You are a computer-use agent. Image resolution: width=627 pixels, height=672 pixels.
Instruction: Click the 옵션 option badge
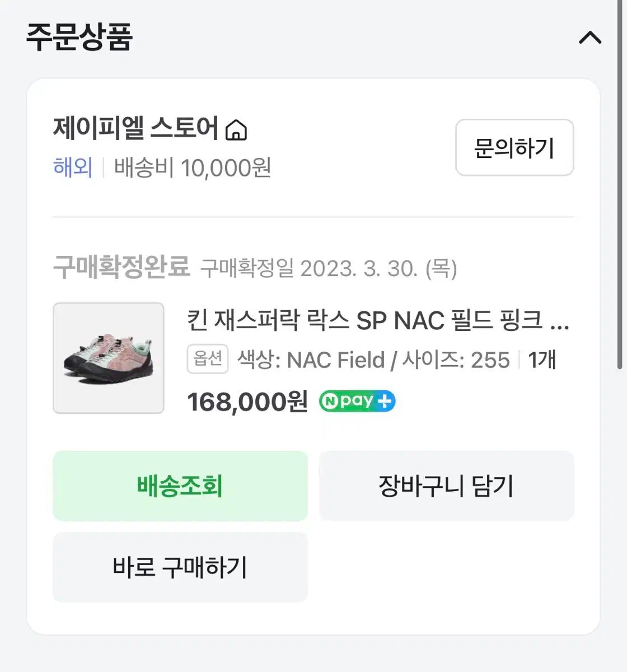(x=208, y=359)
